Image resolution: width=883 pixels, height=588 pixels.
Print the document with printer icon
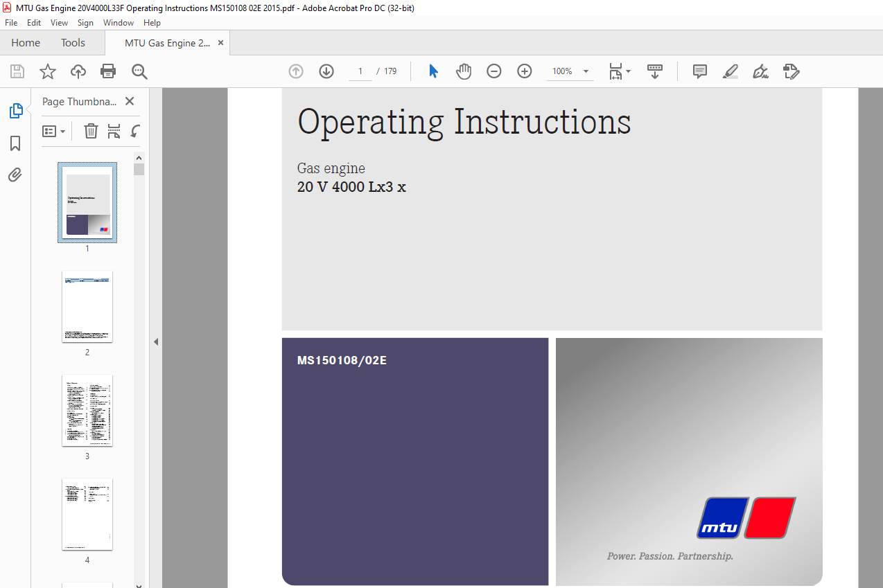(108, 71)
